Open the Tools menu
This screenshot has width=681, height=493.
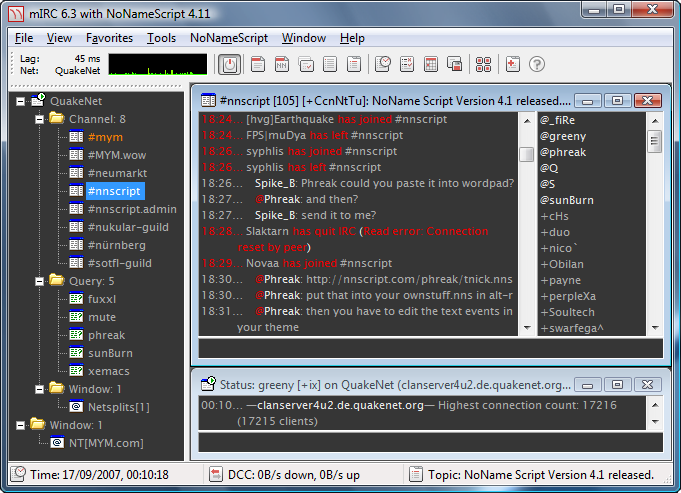(x=161, y=38)
